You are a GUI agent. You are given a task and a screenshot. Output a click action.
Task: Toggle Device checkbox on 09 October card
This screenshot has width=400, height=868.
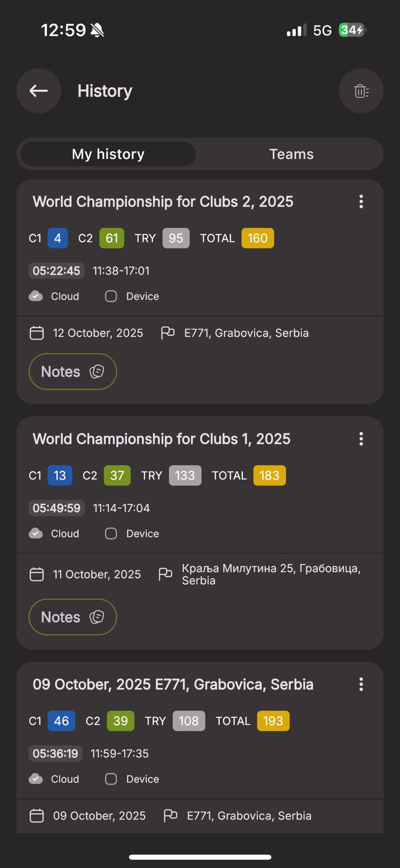(x=111, y=779)
